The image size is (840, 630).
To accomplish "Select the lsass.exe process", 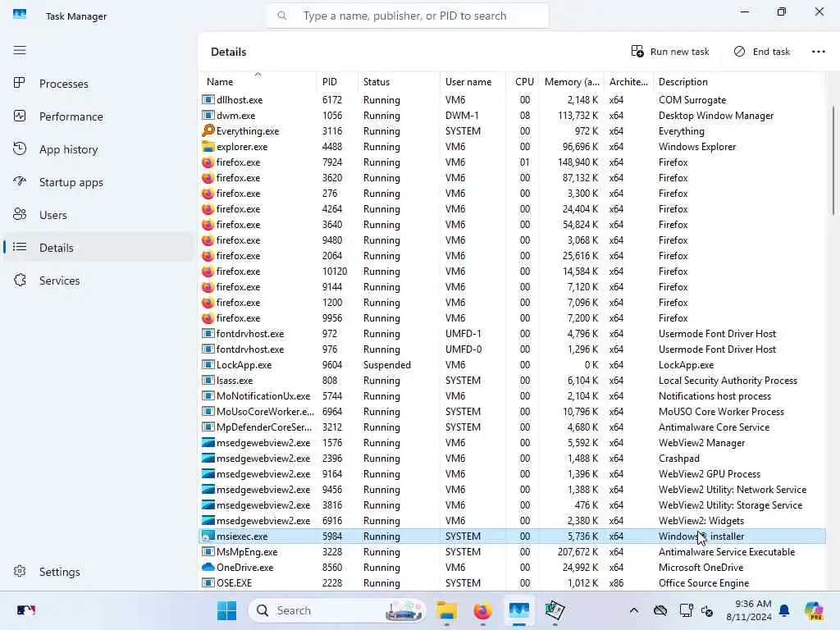I will [513, 381].
